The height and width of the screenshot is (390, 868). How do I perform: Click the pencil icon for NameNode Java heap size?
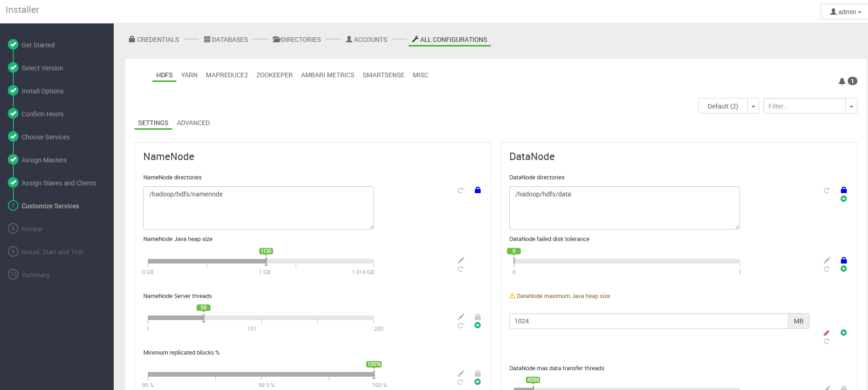point(460,260)
